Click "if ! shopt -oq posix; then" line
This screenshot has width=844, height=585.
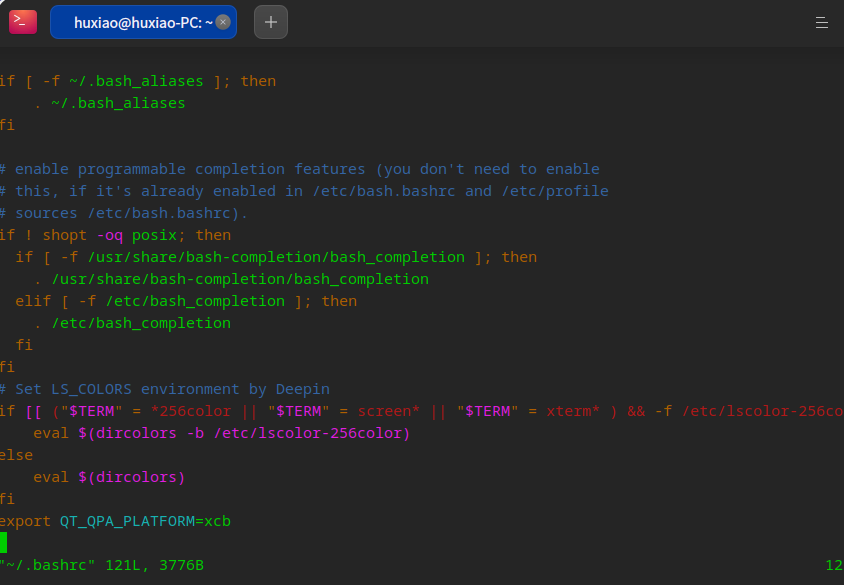115,235
